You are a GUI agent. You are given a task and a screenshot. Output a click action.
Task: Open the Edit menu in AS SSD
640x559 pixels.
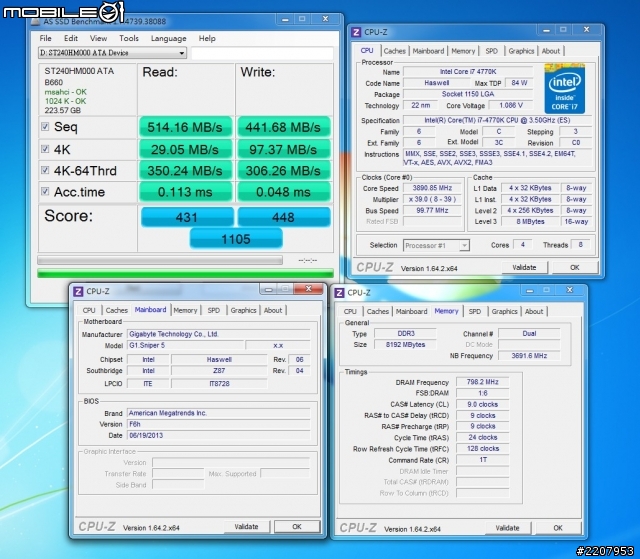click(x=71, y=38)
